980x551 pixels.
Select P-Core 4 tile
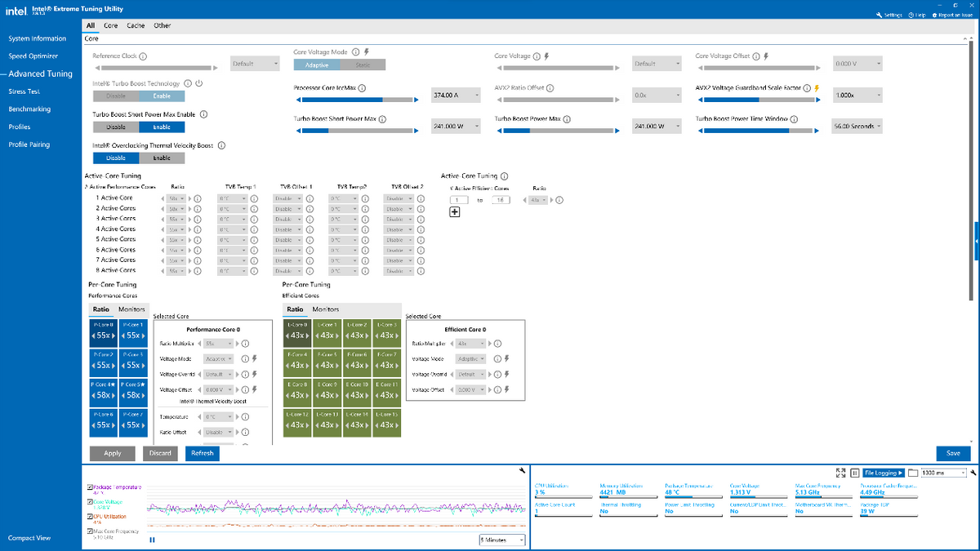pyautogui.click(x=104, y=392)
